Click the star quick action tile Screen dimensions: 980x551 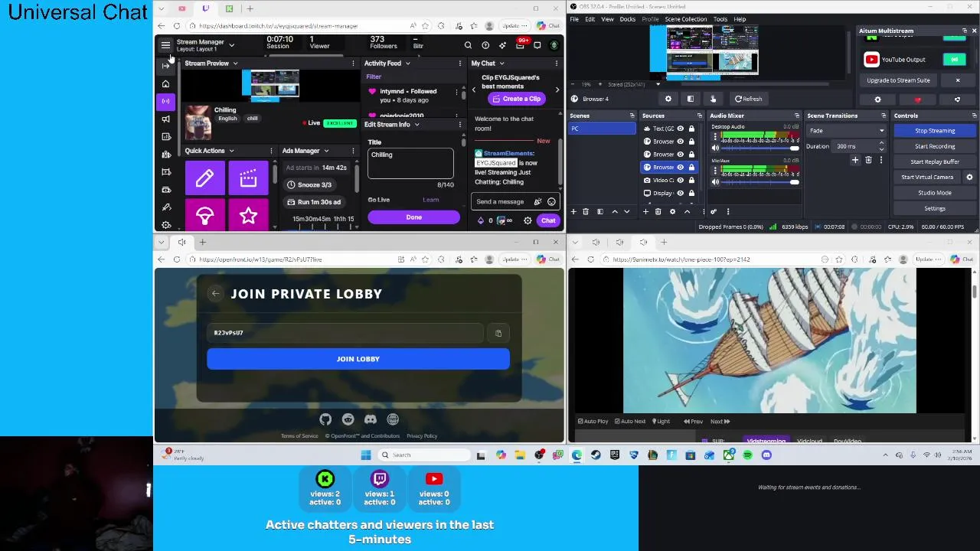[x=248, y=216]
